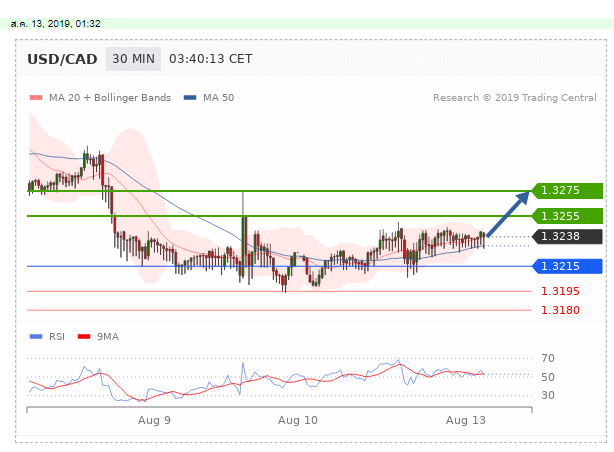Click the Aug 13 date axis label
This screenshot has height=452, width=614.
click(x=466, y=420)
